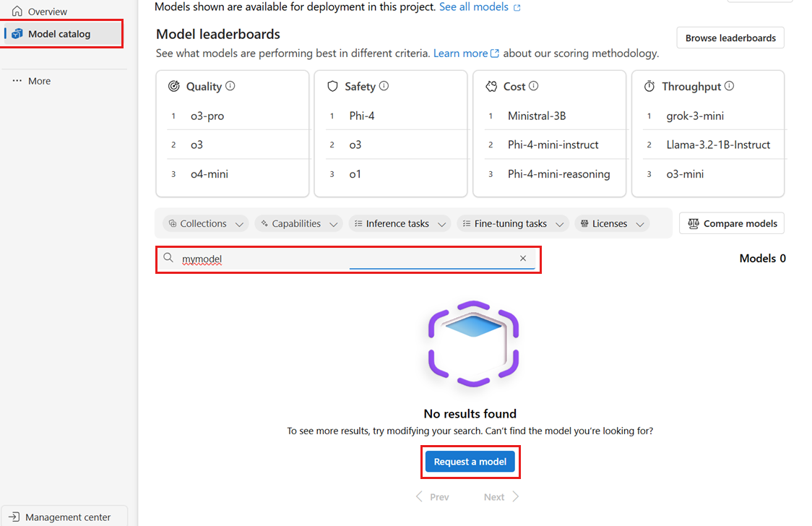This screenshot has width=812, height=526.
Task: Click the Quality info icon
Action: [x=230, y=86]
